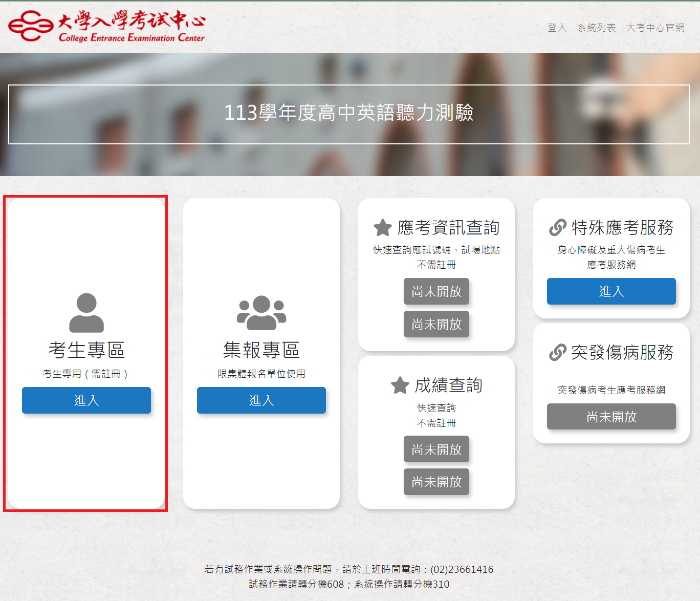700x601 pixels.
Task: Click the text 突發傷病考生應考服務網
Action: pos(611,390)
